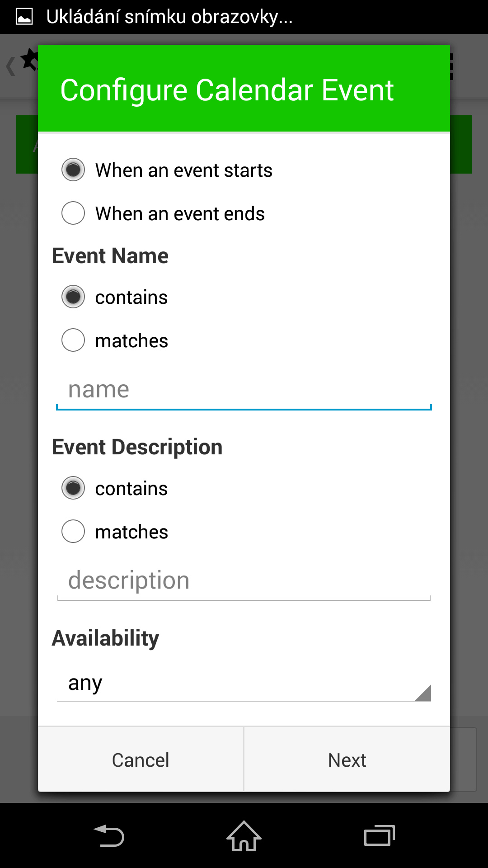Image resolution: width=488 pixels, height=868 pixels.
Task: Choose 'contains' under Event Name
Action: coord(115,297)
